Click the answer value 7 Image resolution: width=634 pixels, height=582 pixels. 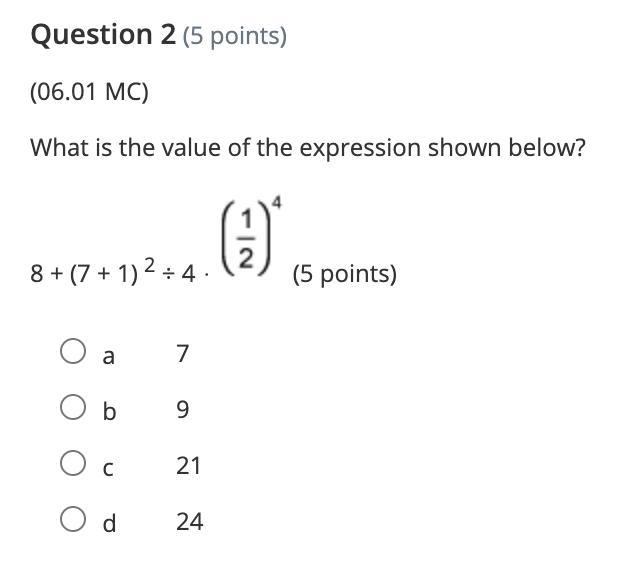[182, 354]
